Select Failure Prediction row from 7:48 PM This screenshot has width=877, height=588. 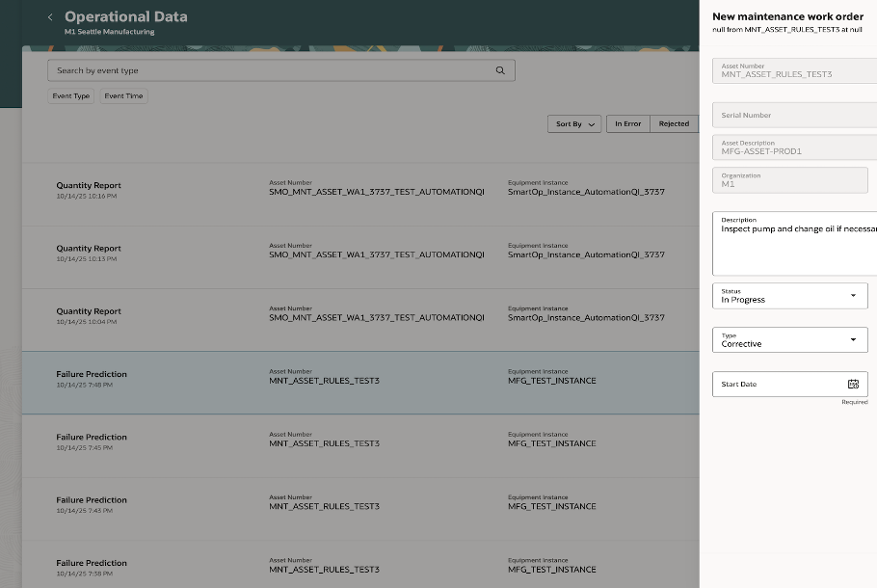(x=360, y=384)
